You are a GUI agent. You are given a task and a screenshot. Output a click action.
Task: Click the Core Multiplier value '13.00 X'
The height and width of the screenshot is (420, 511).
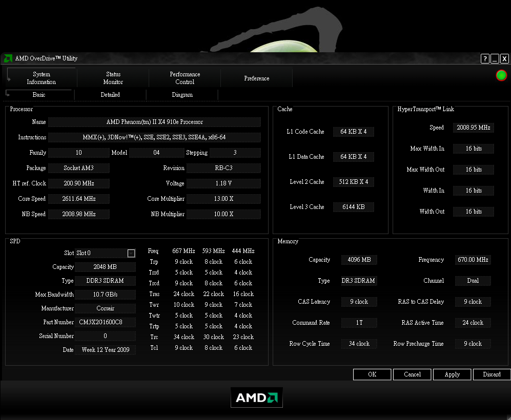point(223,199)
